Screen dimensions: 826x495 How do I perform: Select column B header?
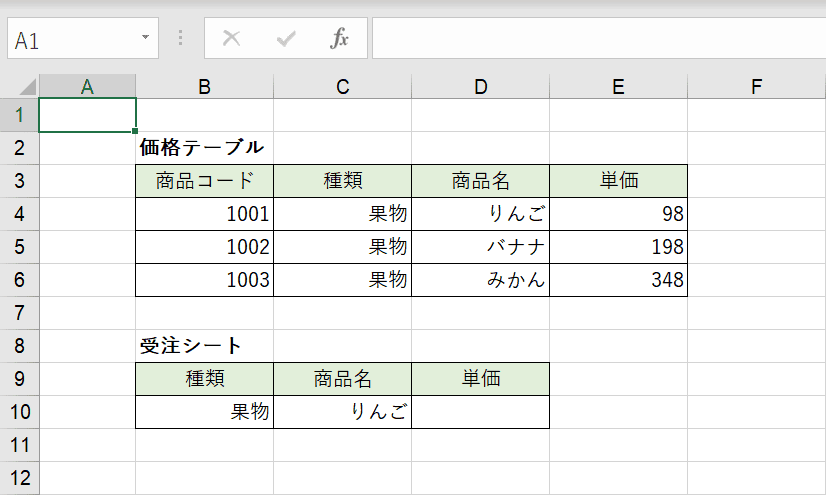pyautogui.click(x=204, y=86)
